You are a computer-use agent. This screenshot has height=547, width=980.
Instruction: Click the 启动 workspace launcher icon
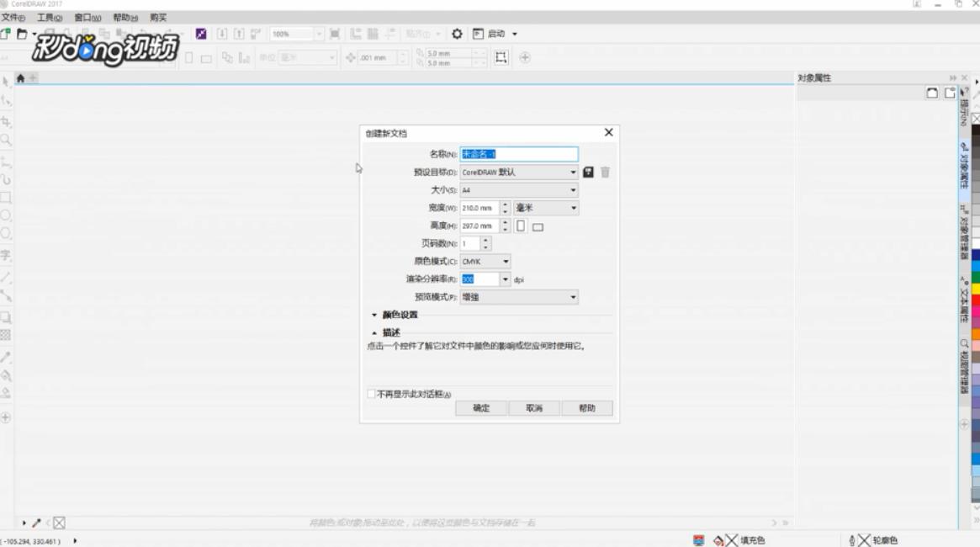pyautogui.click(x=478, y=34)
